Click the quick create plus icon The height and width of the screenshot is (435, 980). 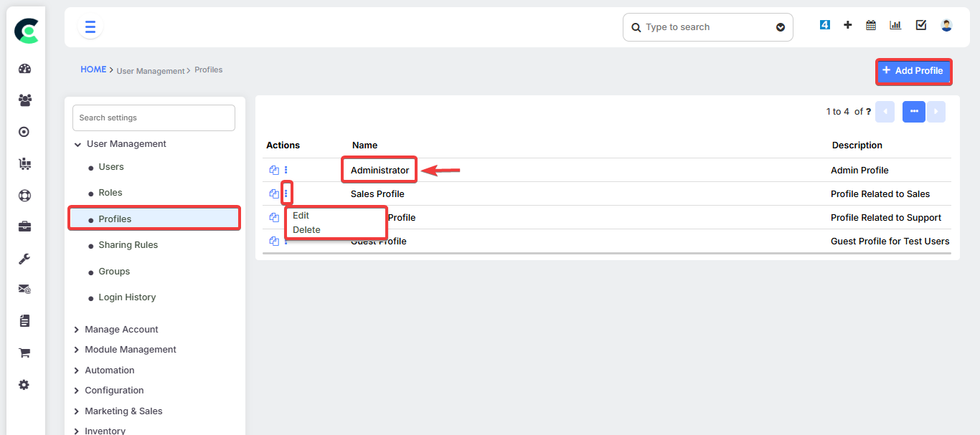847,25
